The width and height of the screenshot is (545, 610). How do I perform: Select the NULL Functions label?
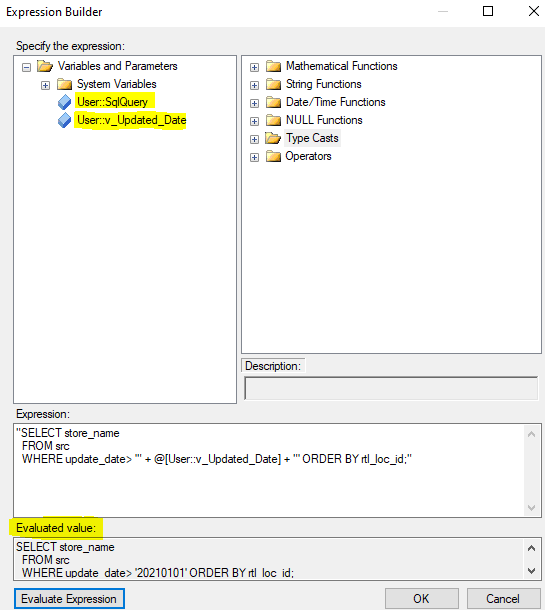(324, 120)
